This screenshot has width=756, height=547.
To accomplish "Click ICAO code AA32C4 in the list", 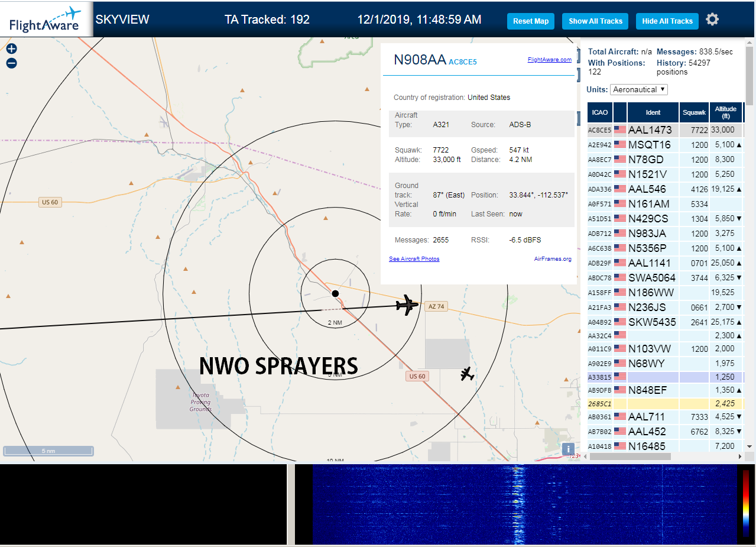I will (599, 336).
